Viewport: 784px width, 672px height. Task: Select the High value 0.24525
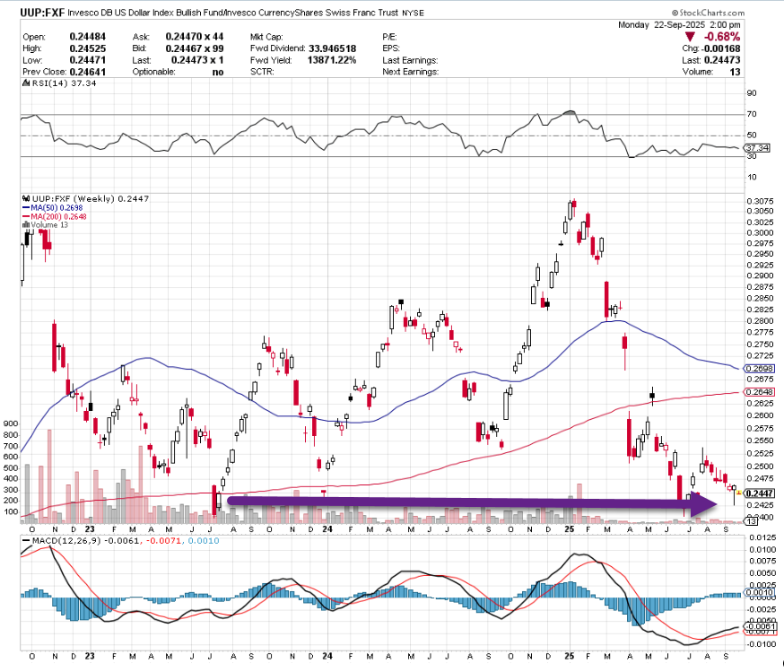[88, 48]
